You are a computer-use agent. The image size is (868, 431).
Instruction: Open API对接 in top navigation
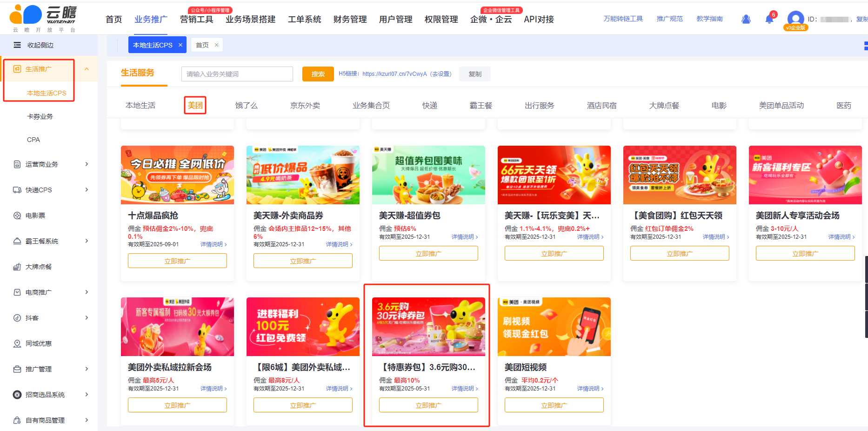(x=539, y=19)
